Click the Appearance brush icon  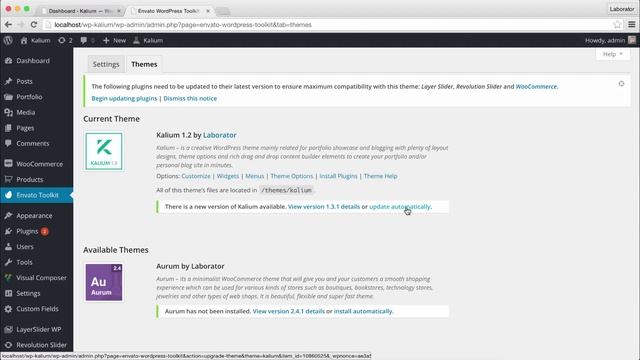pos(8,216)
